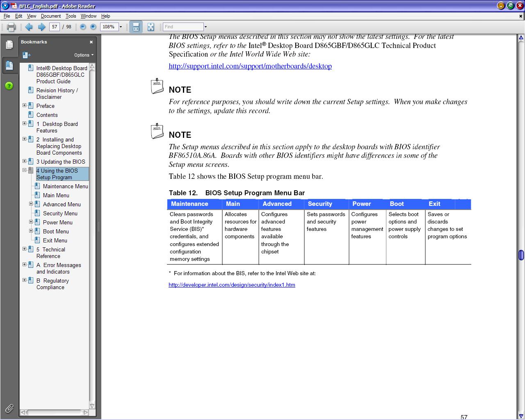Image resolution: width=525 pixels, height=420 pixels.
Task: Jump to Main Menu bookmark
Action: (56, 195)
